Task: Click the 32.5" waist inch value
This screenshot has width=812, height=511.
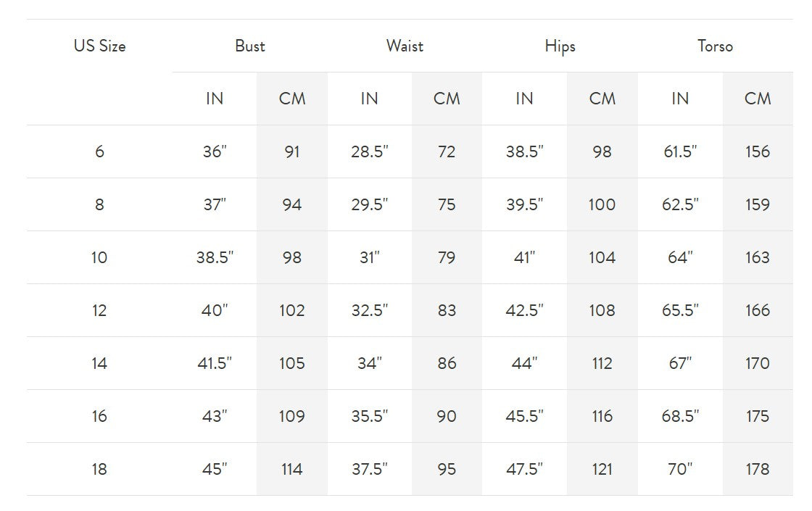Action: coord(370,311)
